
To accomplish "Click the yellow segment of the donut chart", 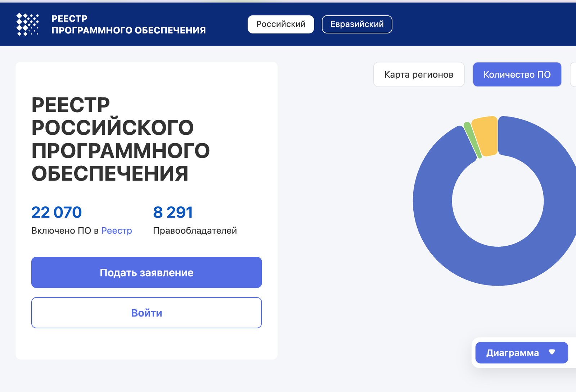I will 486,136.
